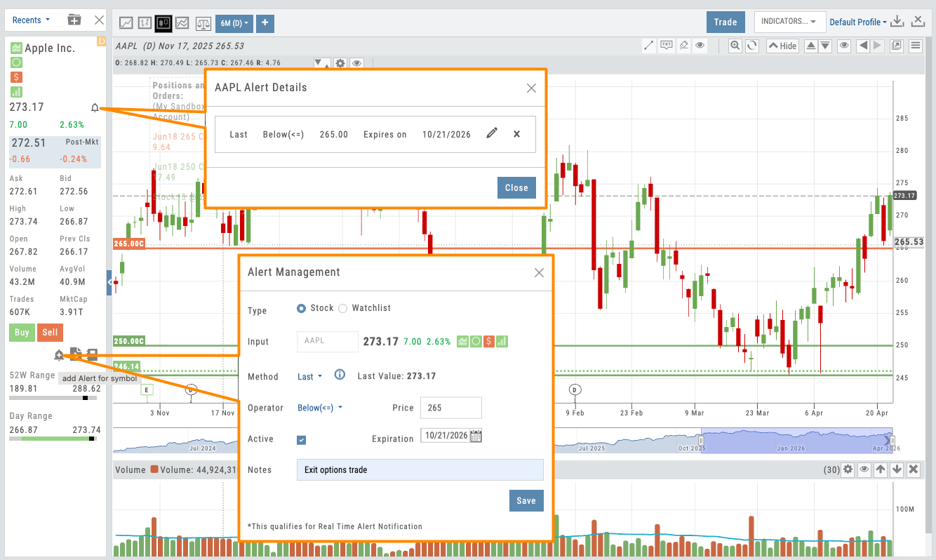Click inside the Notes field reading Exit options trade
Image resolution: width=936 pixels, height=560 pixels.
tap(420, 469)
